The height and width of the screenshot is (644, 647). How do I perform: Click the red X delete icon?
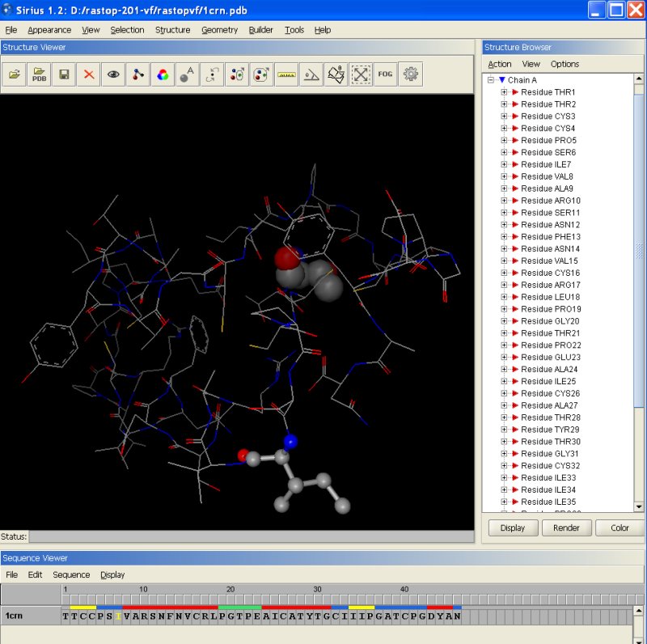tap(89, 74)
